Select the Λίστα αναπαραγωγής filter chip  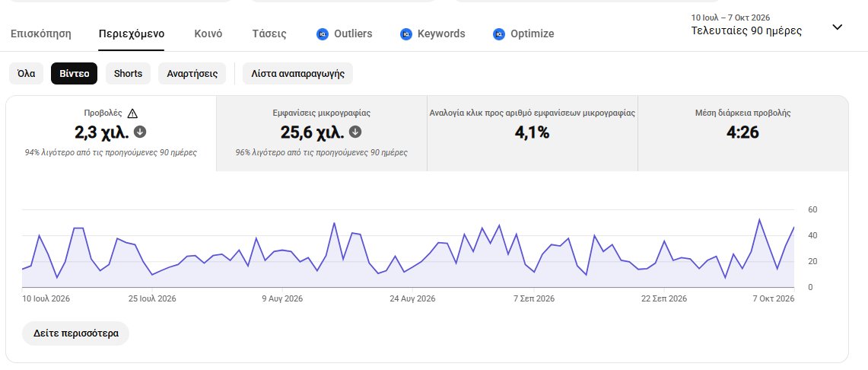pos(297,74)
